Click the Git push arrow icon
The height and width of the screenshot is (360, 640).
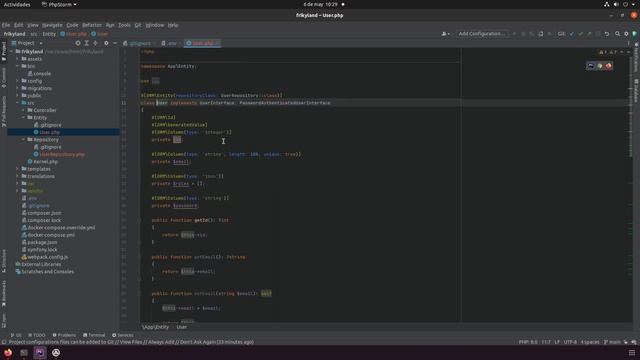pyautogui.click(x=589, y=33)
